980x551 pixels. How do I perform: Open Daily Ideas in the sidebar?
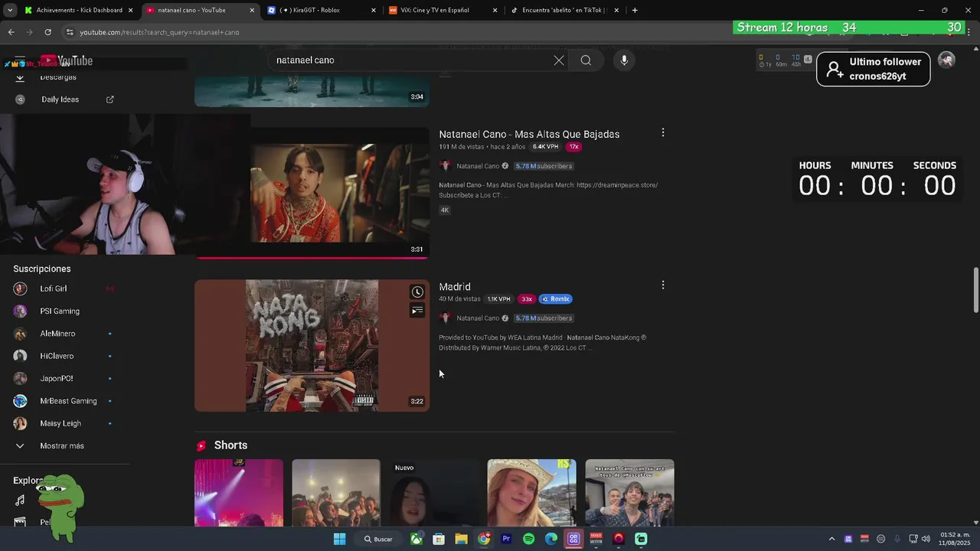60,99
